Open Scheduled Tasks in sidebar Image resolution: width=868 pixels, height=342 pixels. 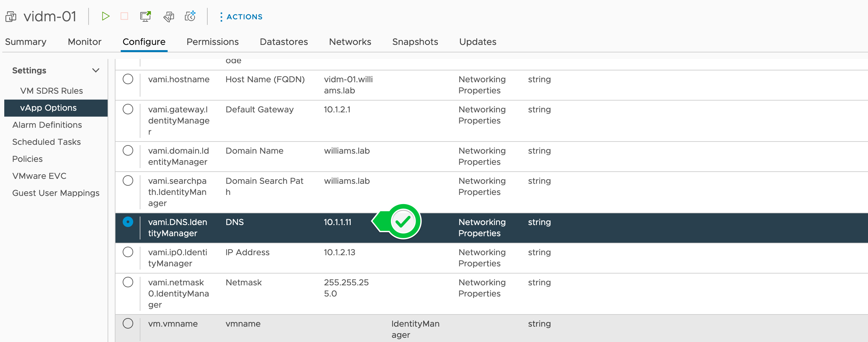click(47, 142)
